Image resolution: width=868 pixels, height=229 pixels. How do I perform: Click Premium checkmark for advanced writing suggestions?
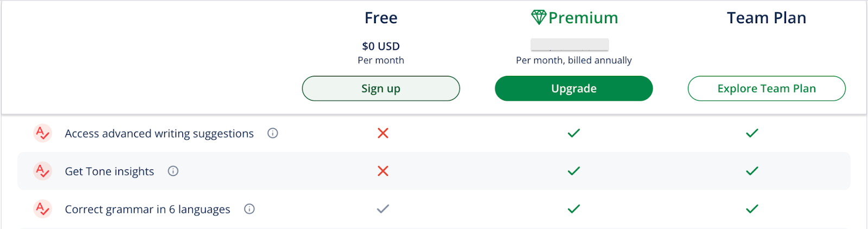pos(573,133)
